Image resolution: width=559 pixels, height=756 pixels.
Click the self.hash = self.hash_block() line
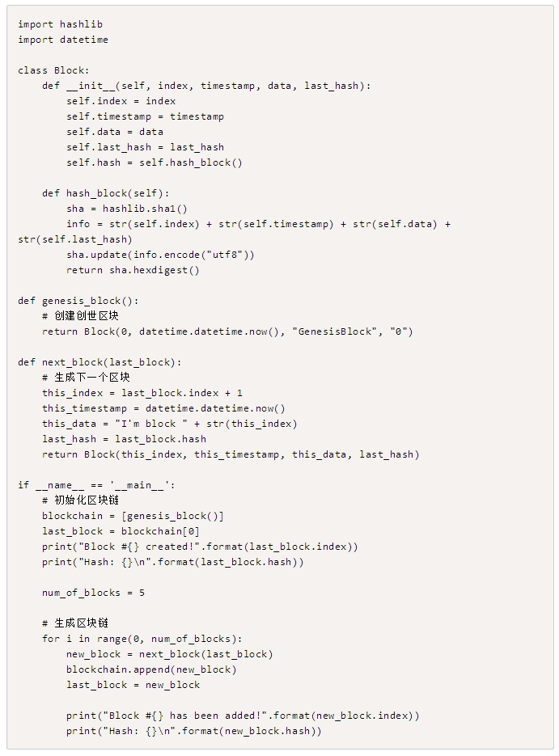tap(155, 163)
